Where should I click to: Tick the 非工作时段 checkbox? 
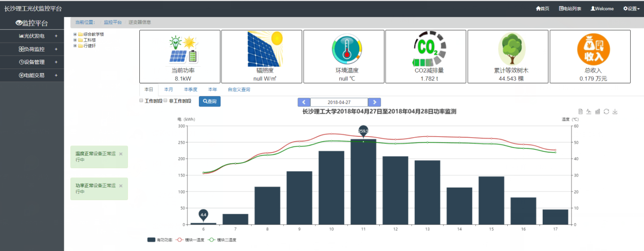point(165,101)
